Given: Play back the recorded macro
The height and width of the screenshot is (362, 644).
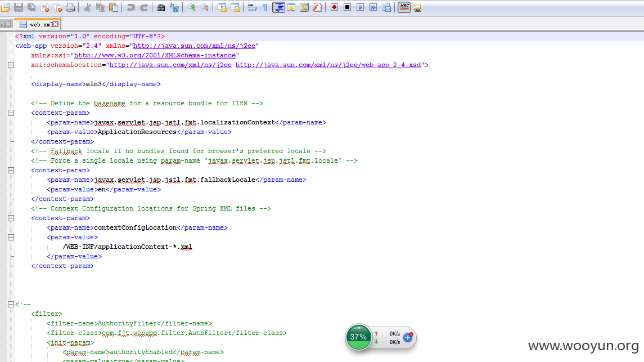Looking at the screenshot, I should click(x=360, y=7).
